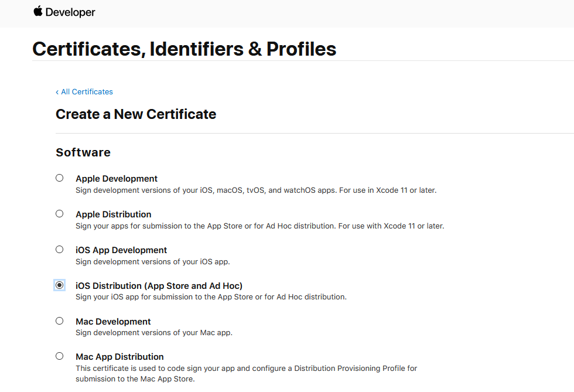
Task: Click the 'Certificates, Identifiers & Profiles' page title
Action: click(184, 49)
